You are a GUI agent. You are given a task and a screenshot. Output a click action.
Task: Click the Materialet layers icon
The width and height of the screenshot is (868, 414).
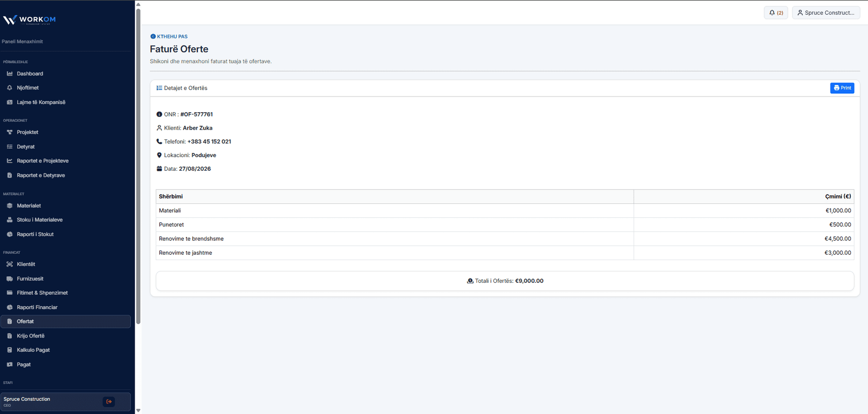tap(10, 206)
